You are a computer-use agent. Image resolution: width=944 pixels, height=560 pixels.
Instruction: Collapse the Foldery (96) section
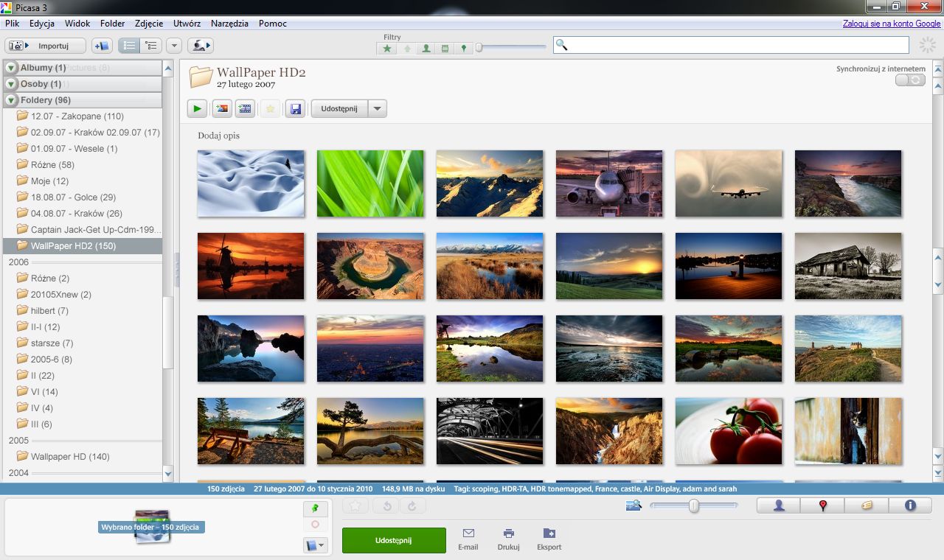coord(10,100)
